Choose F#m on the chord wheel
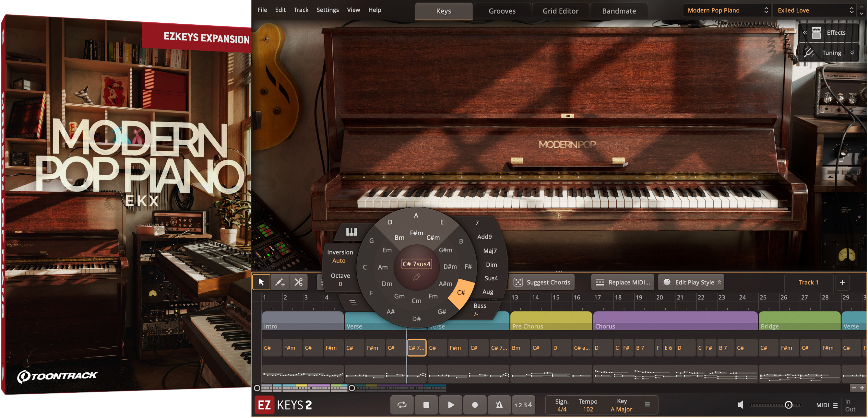868x418 pixels. pos(416,233)
